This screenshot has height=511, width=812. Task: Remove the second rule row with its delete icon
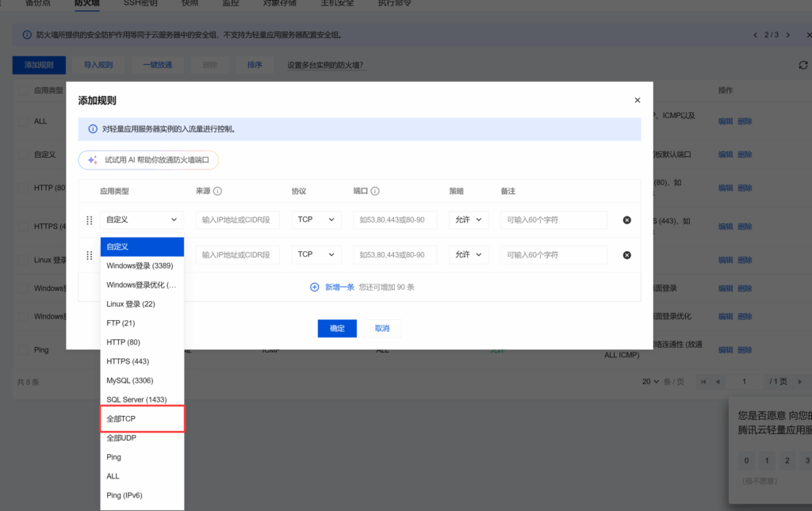(626, 255)
